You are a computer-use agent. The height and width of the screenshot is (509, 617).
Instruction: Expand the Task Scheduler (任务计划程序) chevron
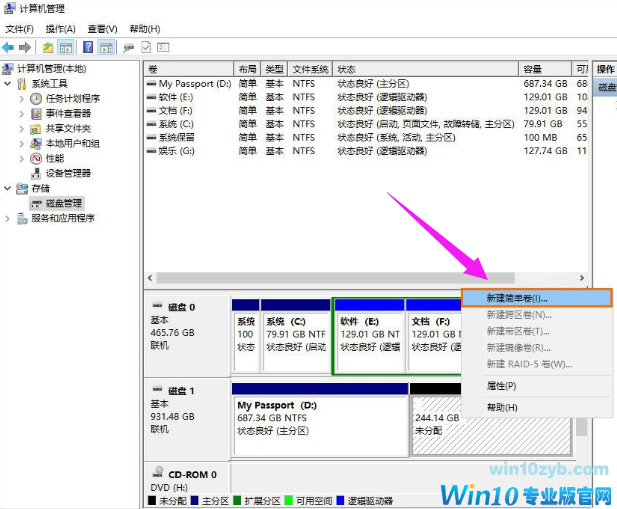[22, 99]
